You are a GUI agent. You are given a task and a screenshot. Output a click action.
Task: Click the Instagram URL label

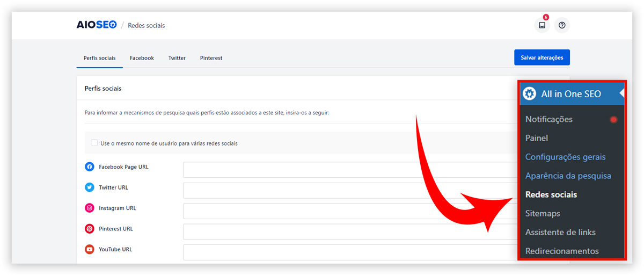tap(118, 208)
